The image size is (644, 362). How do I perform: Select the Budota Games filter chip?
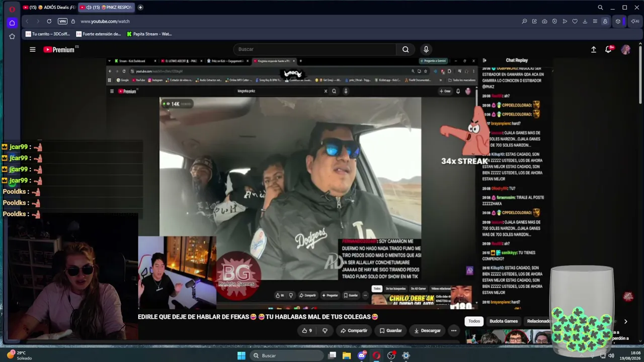(504, 321)
